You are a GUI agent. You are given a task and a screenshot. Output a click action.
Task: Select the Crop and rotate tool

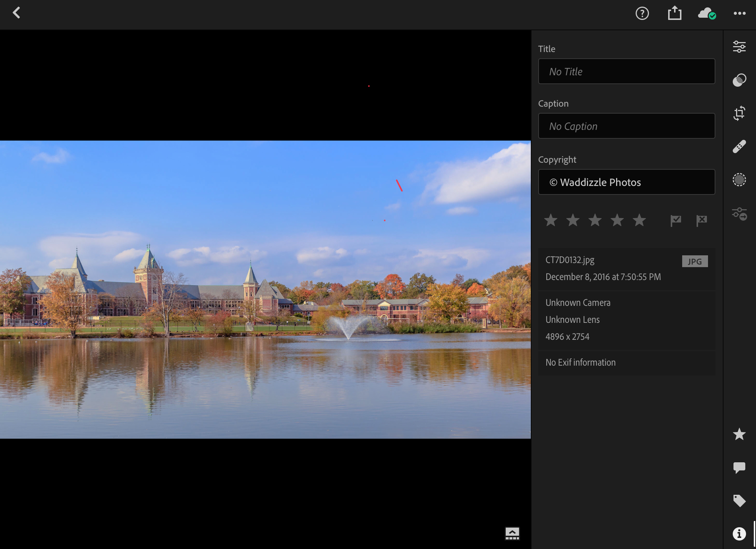pos(739,113)
